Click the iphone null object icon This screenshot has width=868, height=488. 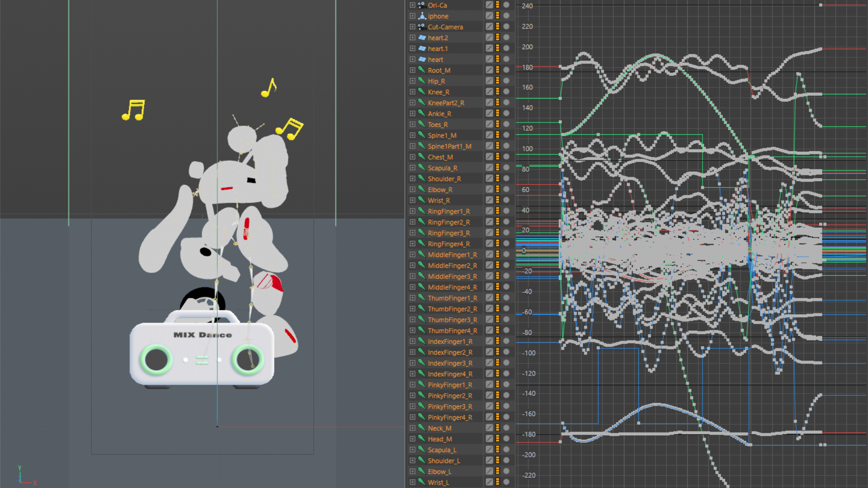pos(422,16)
